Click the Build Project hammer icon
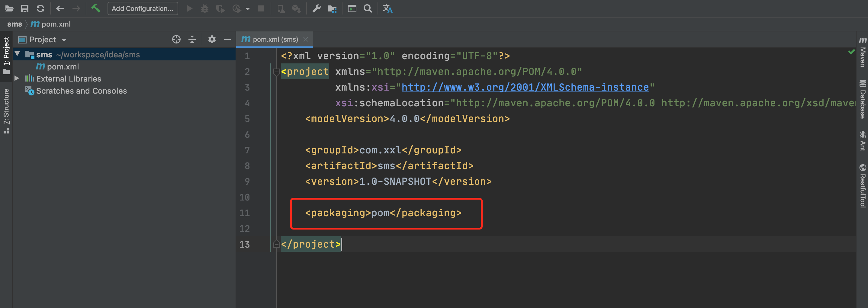Viewport: 868px width, 308px height. click(x=96, y=8)
